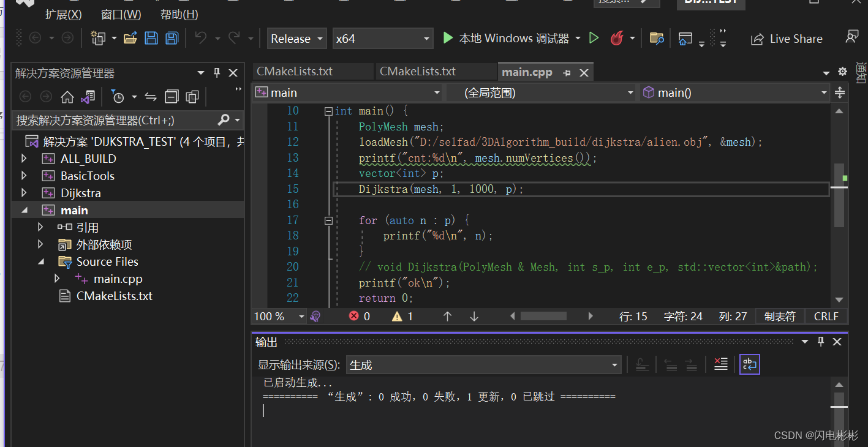Screen dimensions: 868x447
Task: Open the 显示输出来源 生成 dropdown
Action: [x=484, y=365]
